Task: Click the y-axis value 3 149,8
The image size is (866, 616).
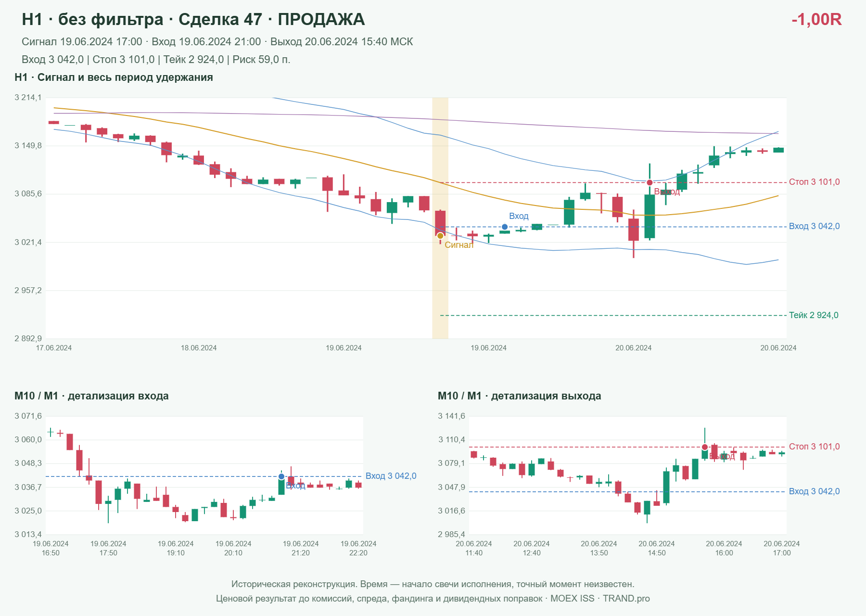Action: click(28, 146)
